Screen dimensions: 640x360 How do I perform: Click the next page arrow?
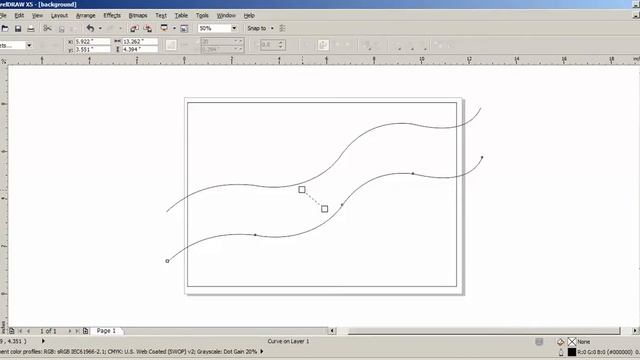[70, 331]
